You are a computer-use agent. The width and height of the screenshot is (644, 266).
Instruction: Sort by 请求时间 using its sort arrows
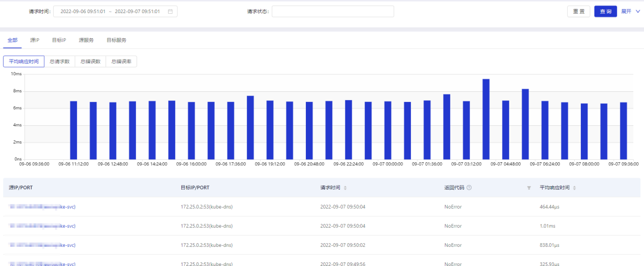345,188
